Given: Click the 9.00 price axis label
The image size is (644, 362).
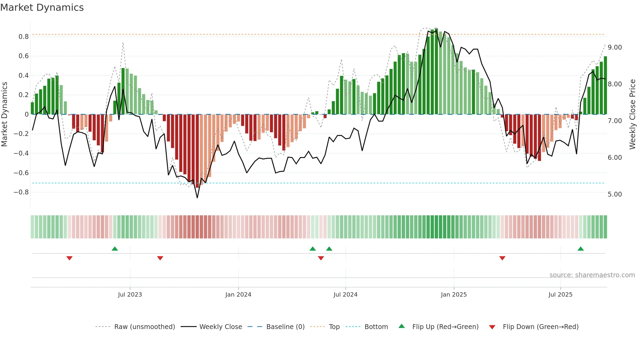Looking at the screenshot, I should point(615,47).
